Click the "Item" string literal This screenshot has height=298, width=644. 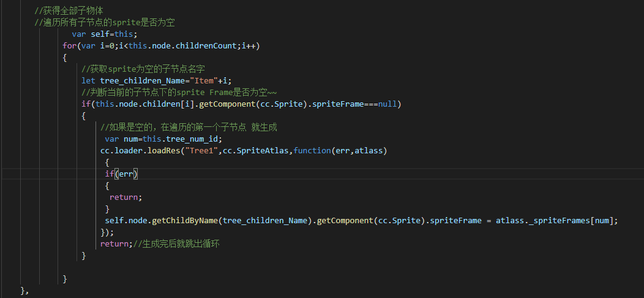point(203,80)
